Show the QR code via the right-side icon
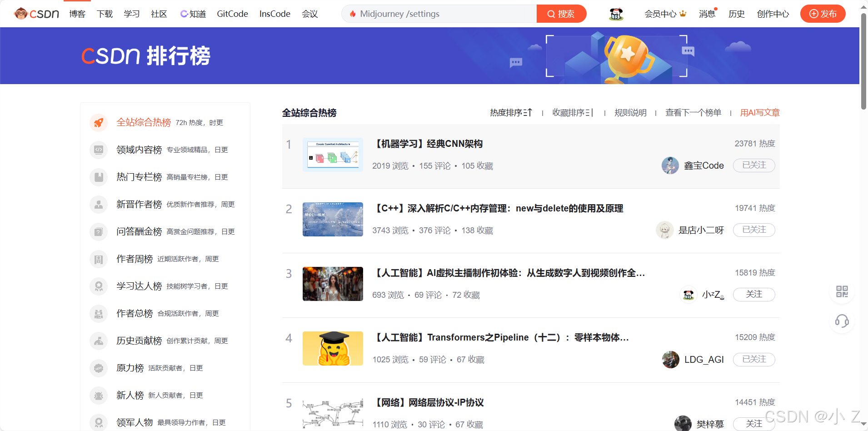868x431 pixels. coord(842,292)
